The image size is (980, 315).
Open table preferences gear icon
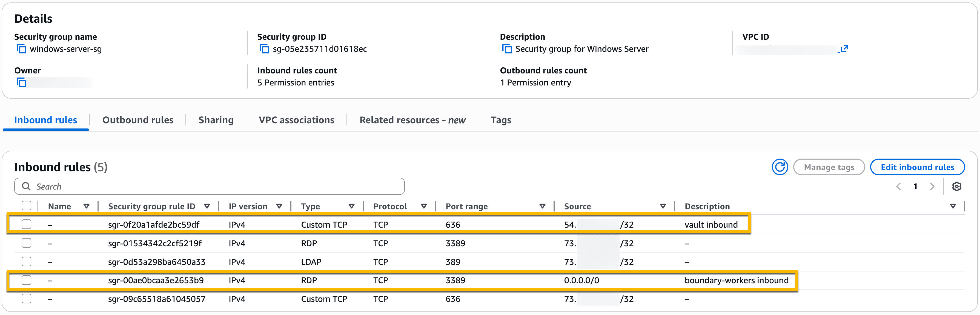(957, 187)
